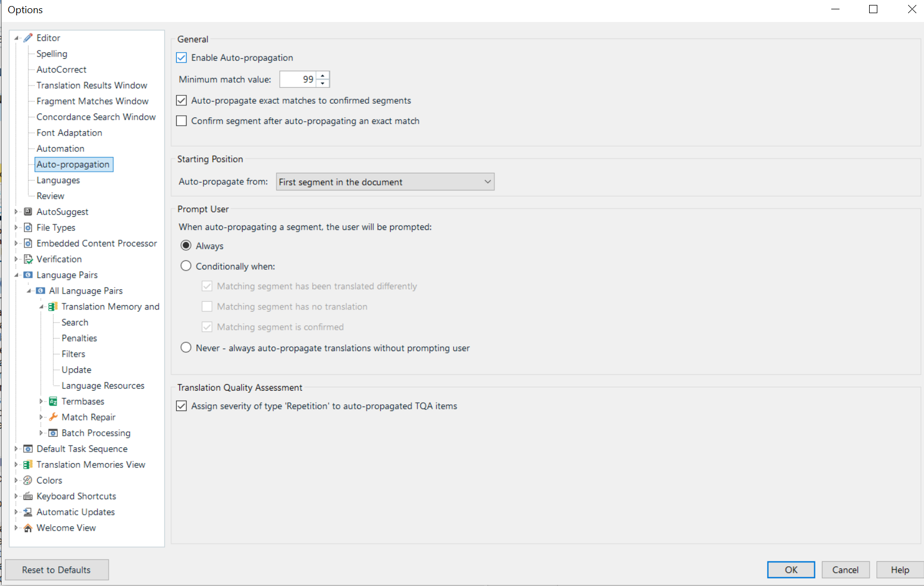Screen dimensions: 924x586
Task: Open the Verification section icon
Action: click(x=28, y=258)
